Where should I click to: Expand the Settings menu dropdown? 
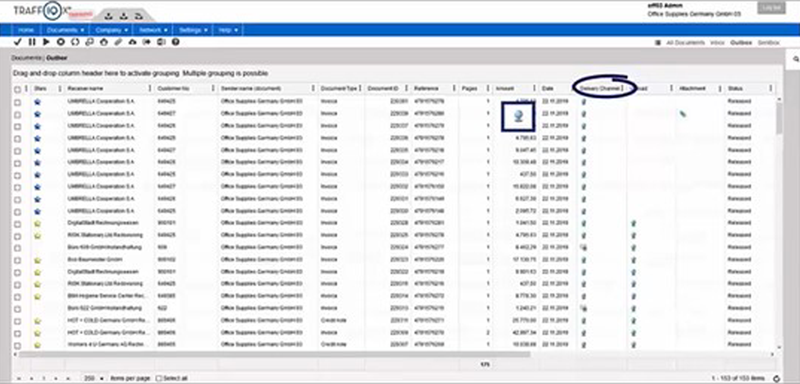193,30
